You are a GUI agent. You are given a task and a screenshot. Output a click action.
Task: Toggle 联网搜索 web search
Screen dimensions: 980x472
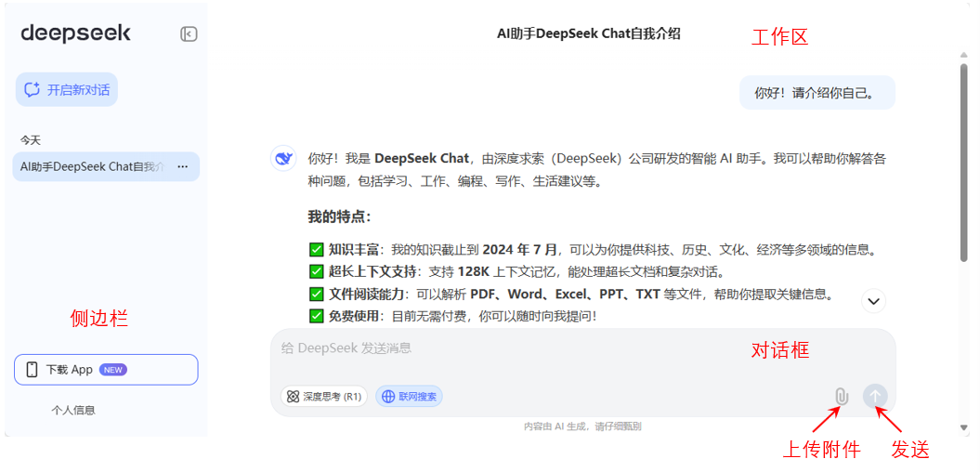410,397
